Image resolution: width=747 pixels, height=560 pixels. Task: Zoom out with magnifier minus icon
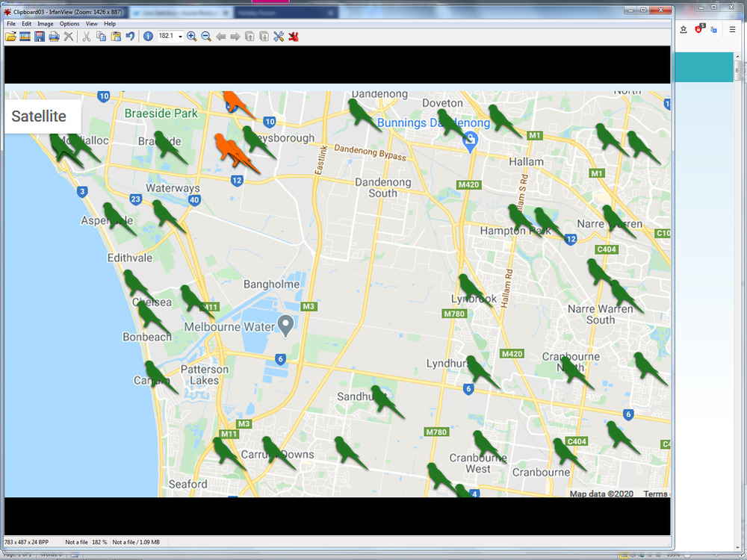pos(206,37)
